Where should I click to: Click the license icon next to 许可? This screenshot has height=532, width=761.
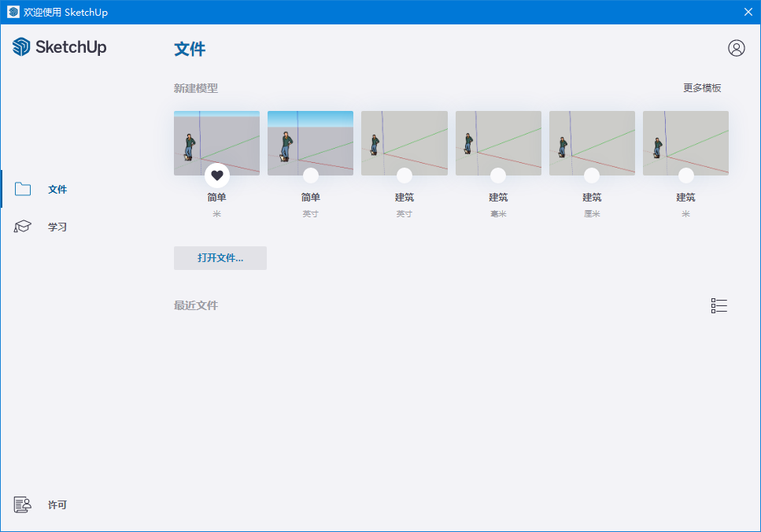tap(22, 504)
